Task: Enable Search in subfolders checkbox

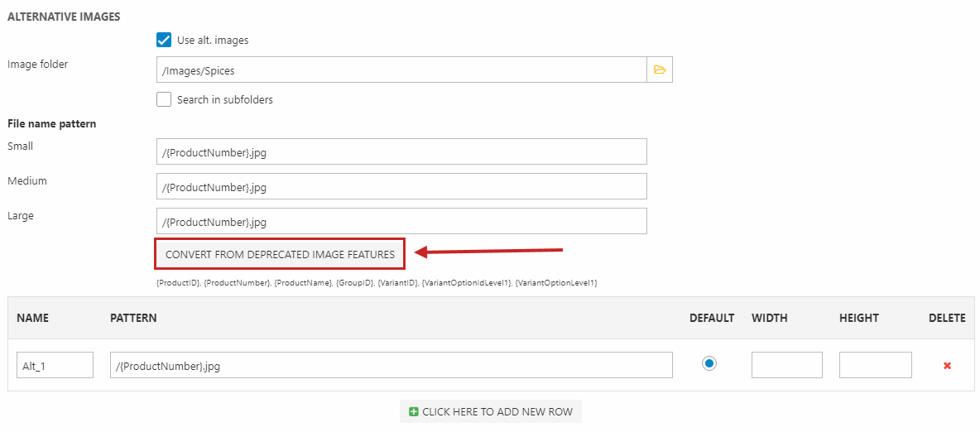Action: pos(164,99)
